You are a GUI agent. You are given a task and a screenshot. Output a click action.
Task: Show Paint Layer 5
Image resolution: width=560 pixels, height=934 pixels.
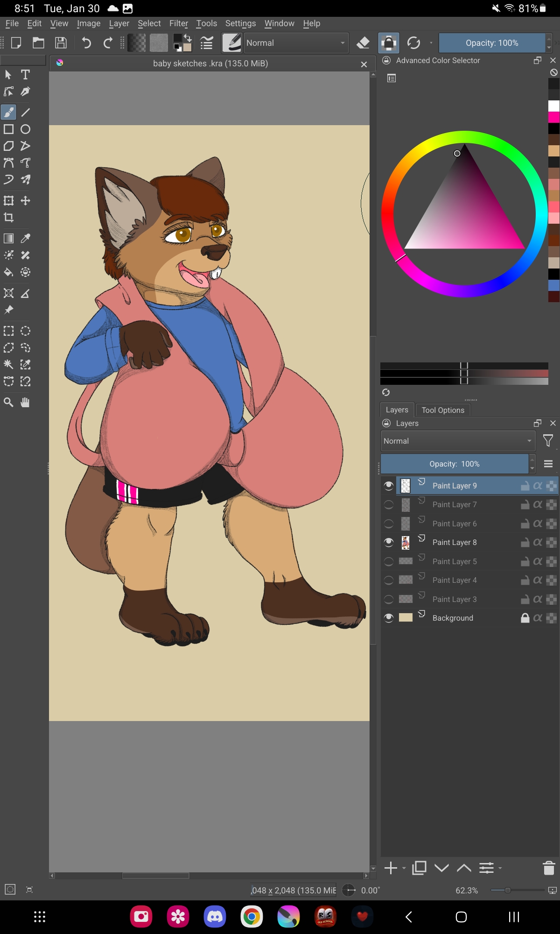click(x=389, y=562)
